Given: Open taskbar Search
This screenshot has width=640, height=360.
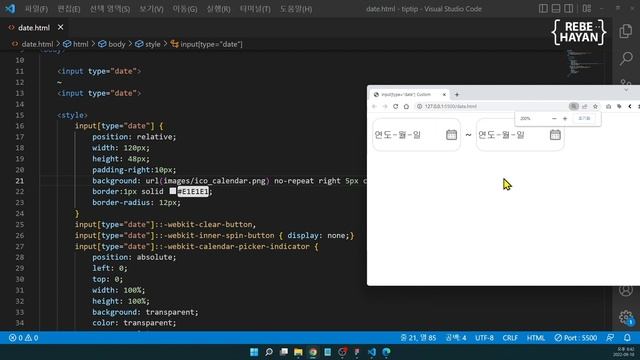Looking at the screenshot, I should pyautogui.click(x=269, y=352).
